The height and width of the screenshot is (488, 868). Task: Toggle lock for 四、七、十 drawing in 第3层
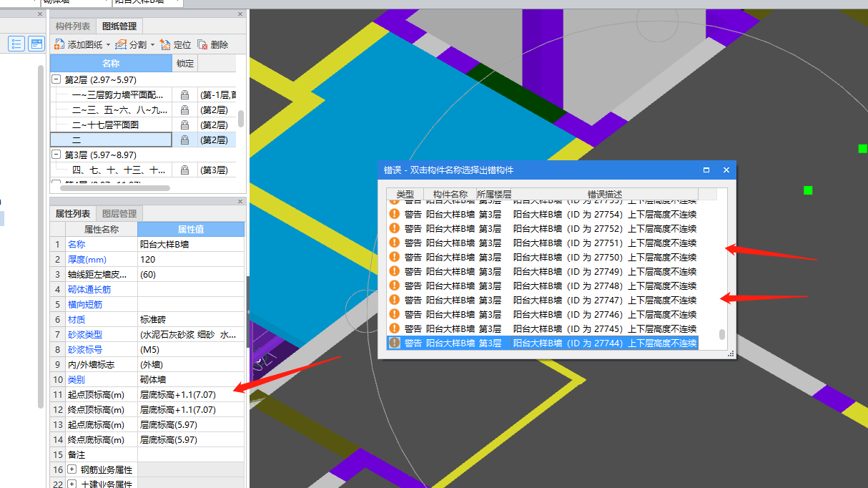tap(184, 170)
